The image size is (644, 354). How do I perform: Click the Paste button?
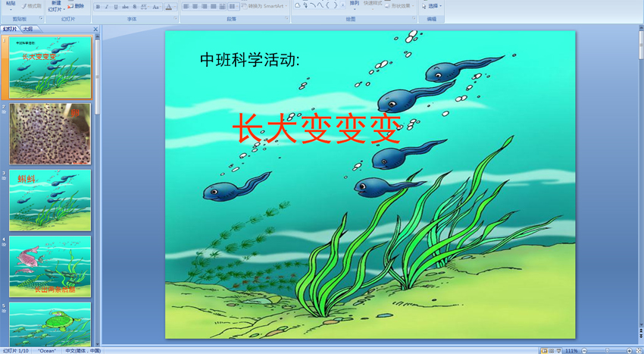coord(11,5)
